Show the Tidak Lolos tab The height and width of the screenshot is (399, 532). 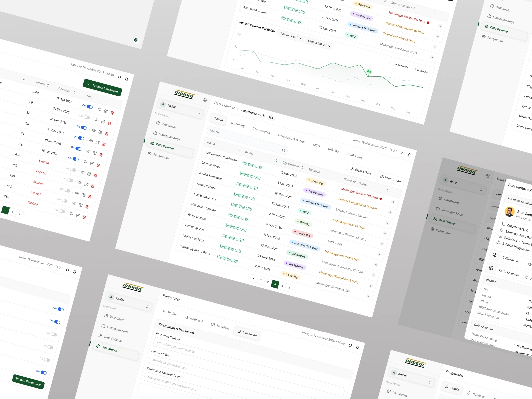355,155
